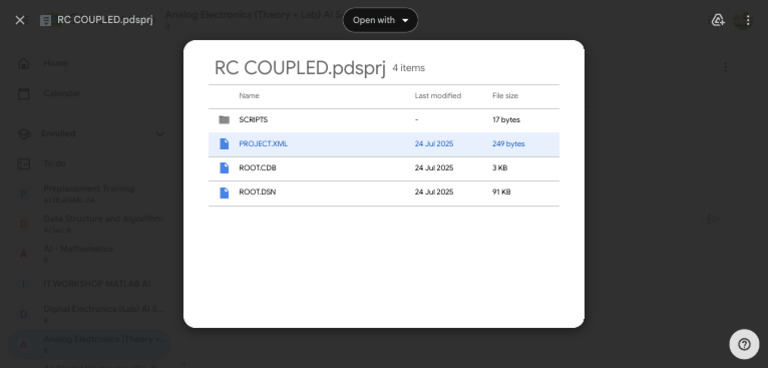
Task: Select the ROOT.CDB file name
Action: (x=258, y=168)
